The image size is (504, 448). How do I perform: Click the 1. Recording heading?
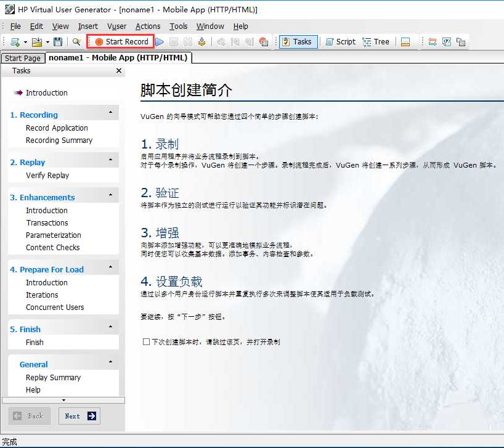pos(34,115)
